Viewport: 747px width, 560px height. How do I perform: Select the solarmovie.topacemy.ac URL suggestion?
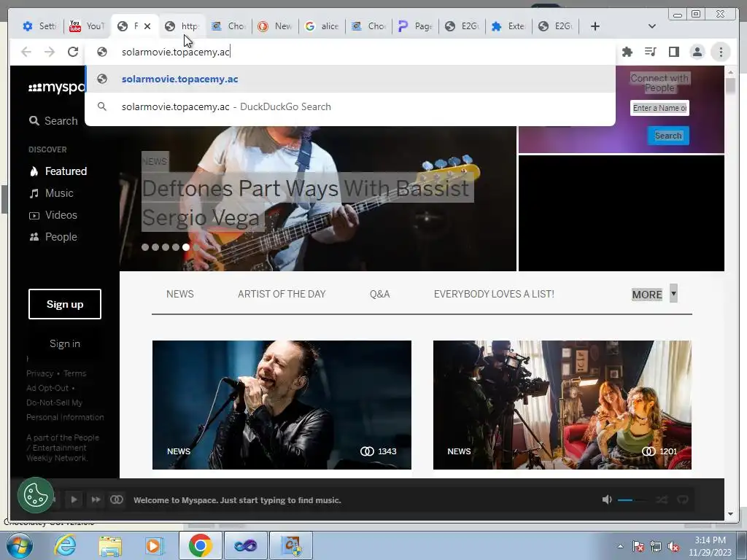[x=350, y=79]
